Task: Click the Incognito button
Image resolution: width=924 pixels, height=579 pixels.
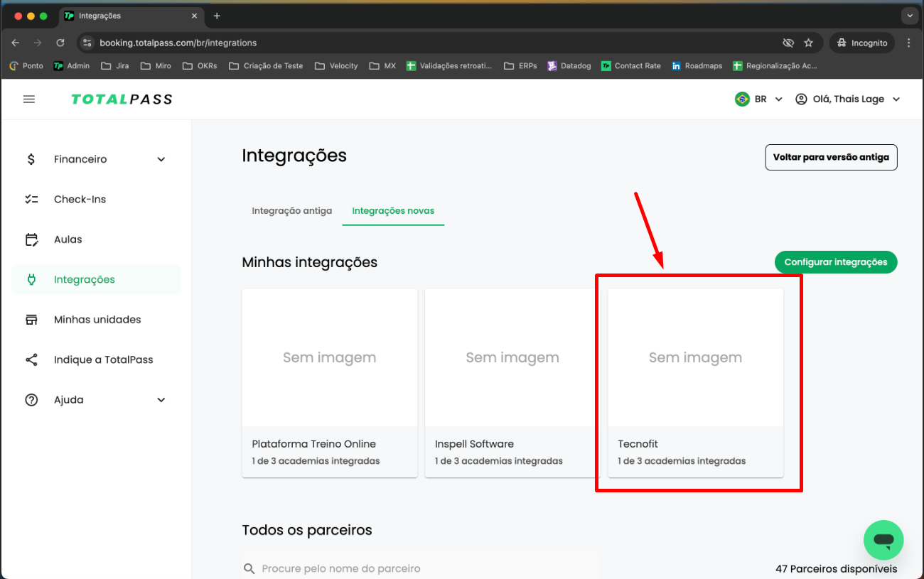Action: pos(862,43)
